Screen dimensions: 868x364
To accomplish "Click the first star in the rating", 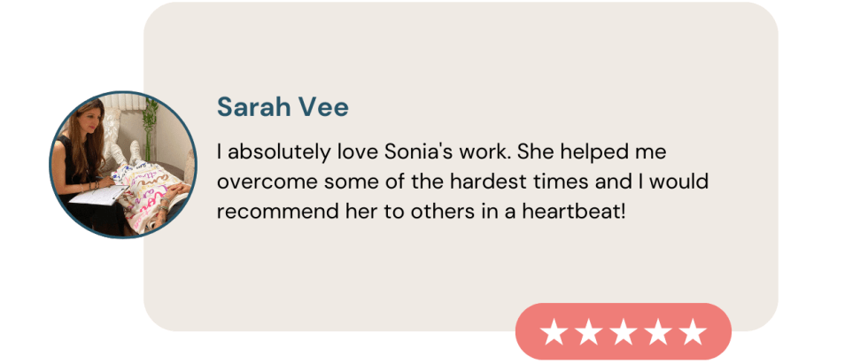I will click(554, 332).
